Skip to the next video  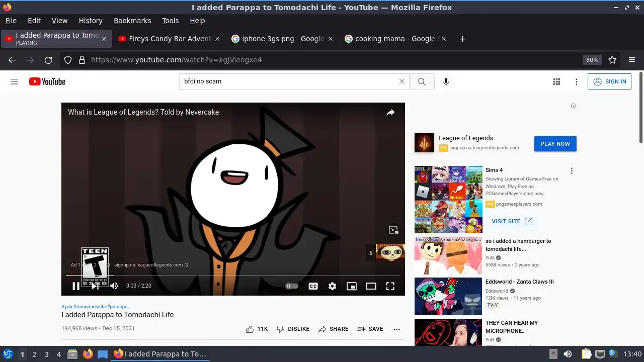[x=95, y=286]
